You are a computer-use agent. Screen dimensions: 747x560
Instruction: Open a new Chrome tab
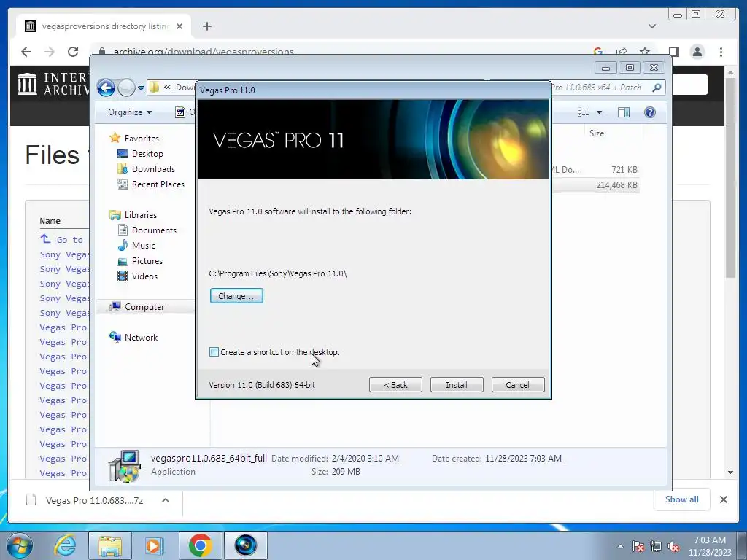coord(206,26)
